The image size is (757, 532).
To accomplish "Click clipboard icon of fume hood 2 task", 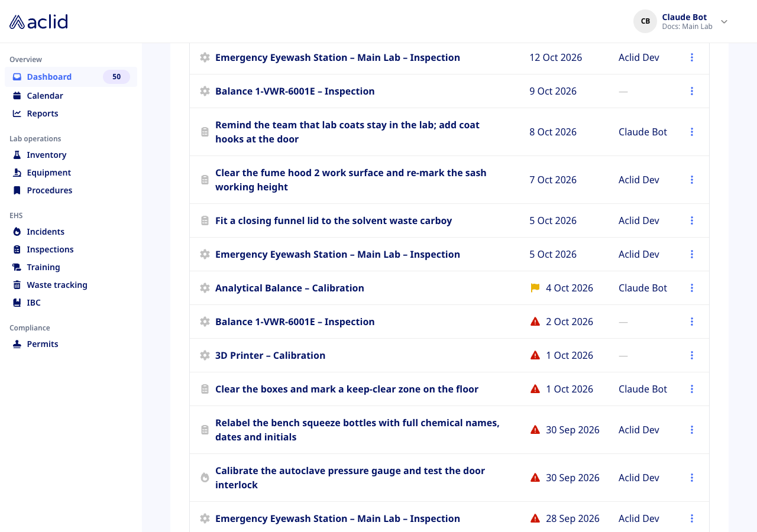I will coord(205,180).
